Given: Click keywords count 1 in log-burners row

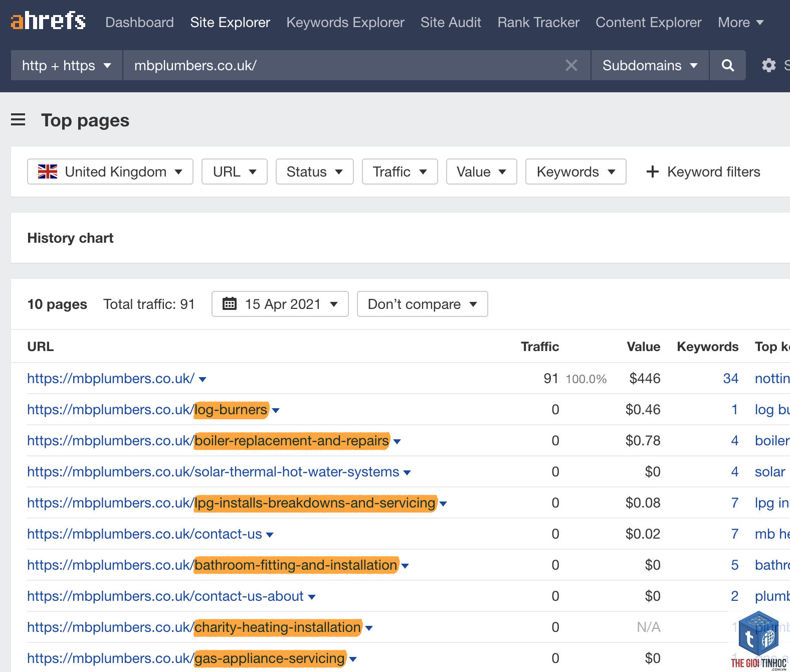Looking at the screenshot, I should [734, 409].
